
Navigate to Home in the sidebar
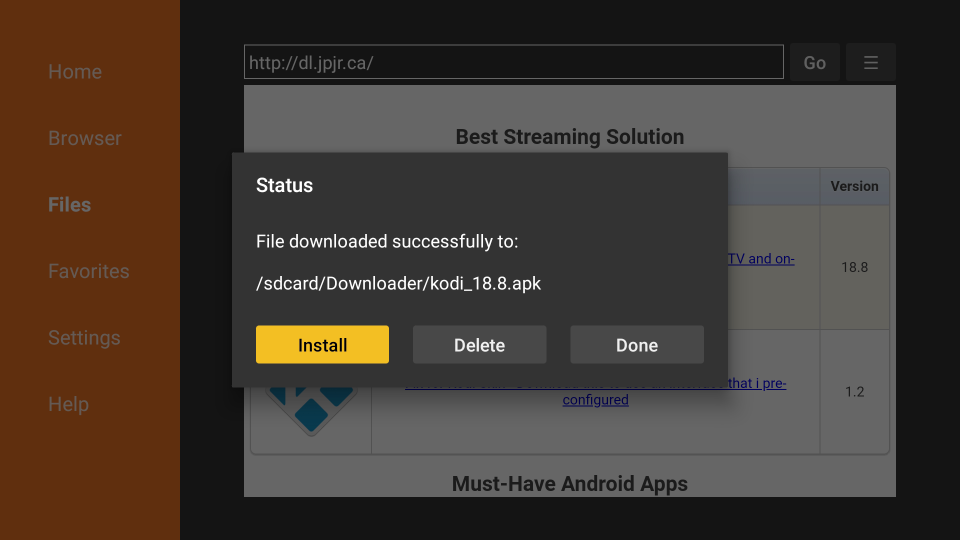click(x=75, y=72)
